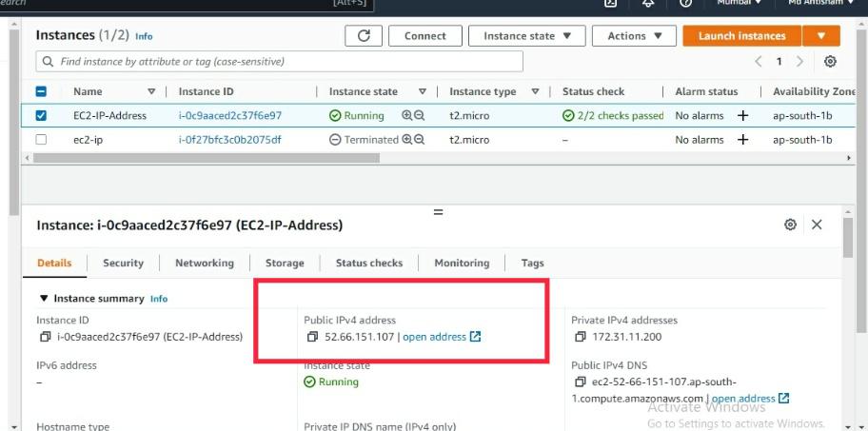Image resolution: width=868 pixels, height=431 pixels.
Task: Copy the public IPv4 DNS name
Action: 581,382
